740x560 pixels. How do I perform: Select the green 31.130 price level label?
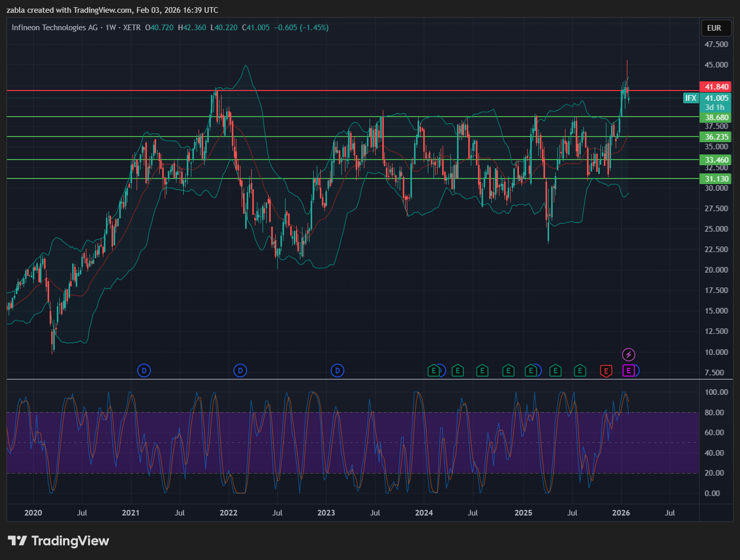tap(716, 179)
